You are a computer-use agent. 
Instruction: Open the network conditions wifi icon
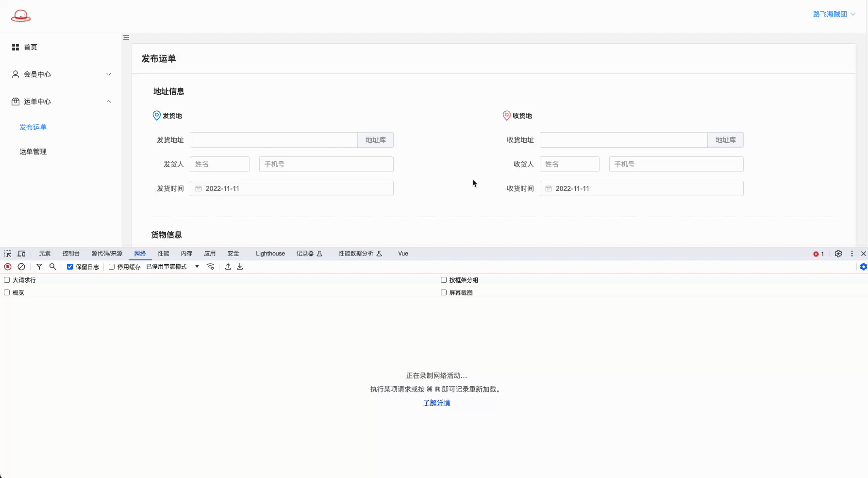tap(210, 267)
